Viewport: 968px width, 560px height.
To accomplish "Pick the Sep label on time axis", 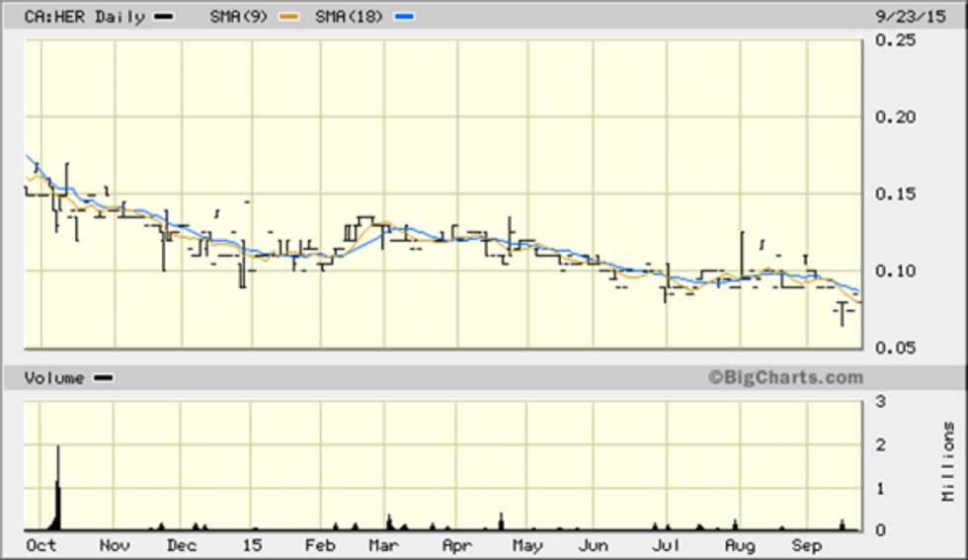I will (x=808, y=545).
